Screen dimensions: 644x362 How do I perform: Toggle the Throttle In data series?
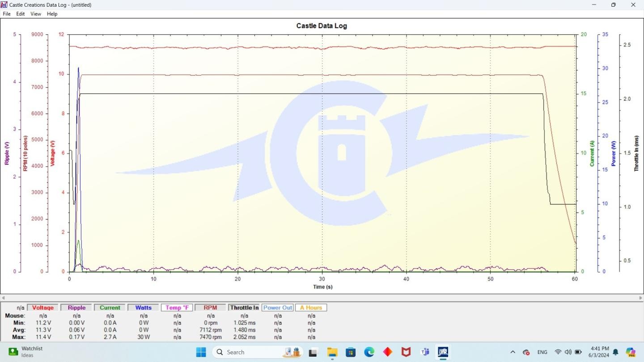[244, 307]
